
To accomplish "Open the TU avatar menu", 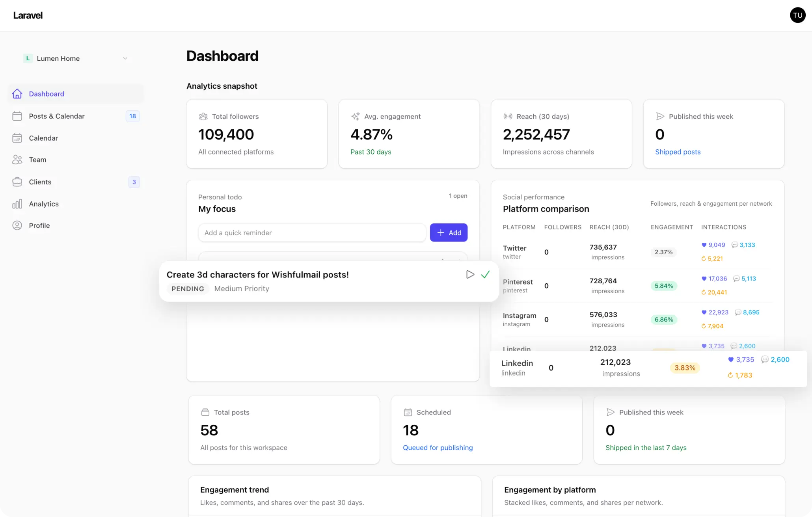I will [x=797, y=15].
